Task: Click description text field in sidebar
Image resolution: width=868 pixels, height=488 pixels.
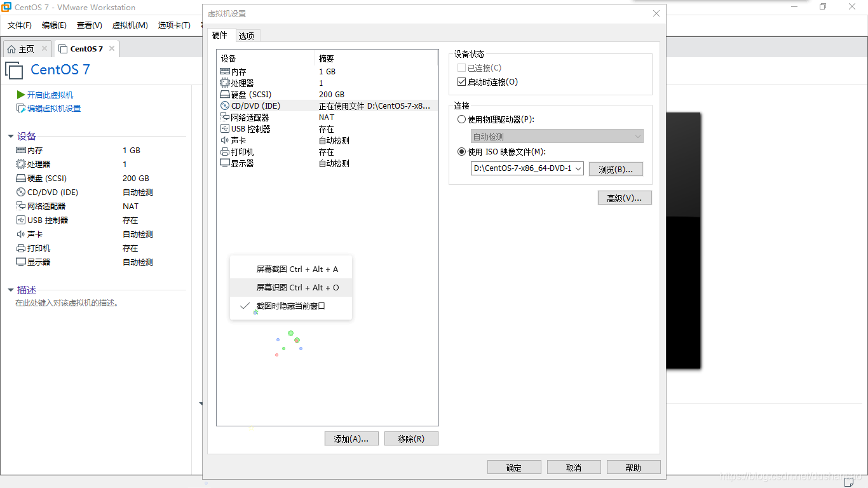Action: click(x=67, y=303)
